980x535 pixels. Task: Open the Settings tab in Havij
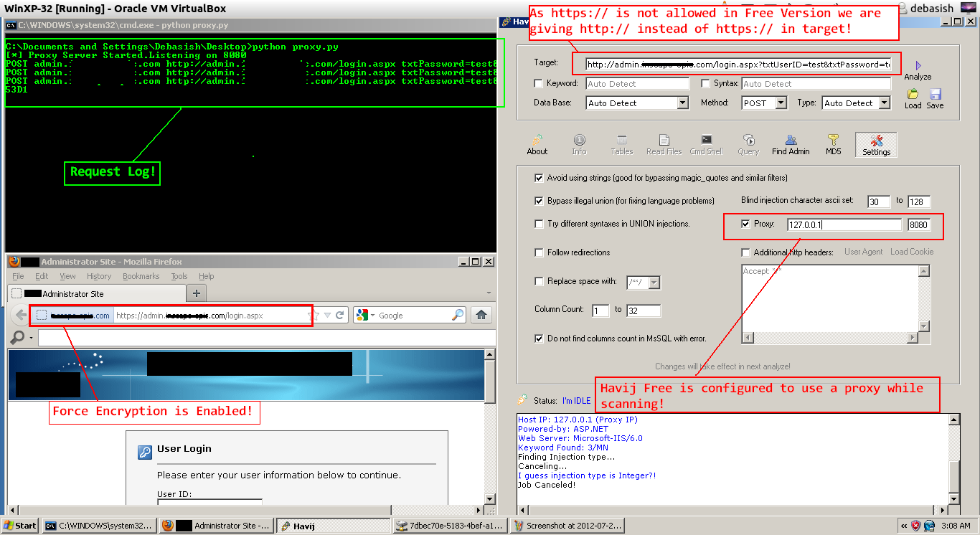(x=876, y=145)
